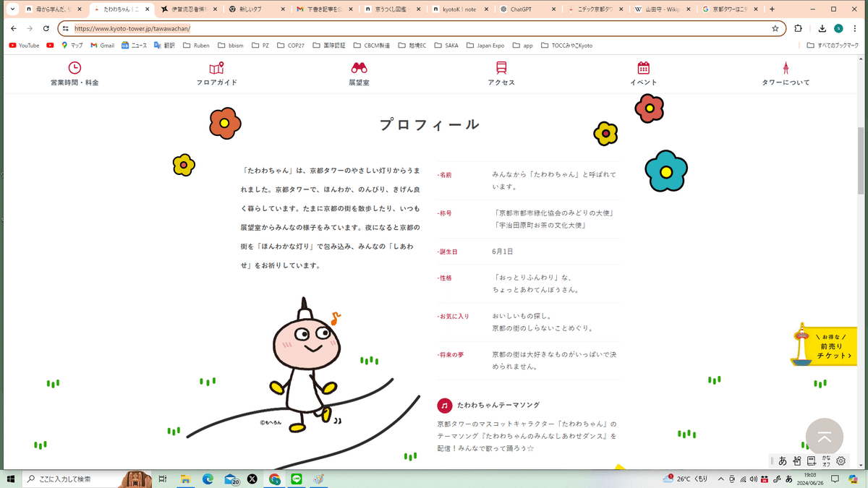This screenshot has height=488, width=868.
Task: Click the たわわちゃんテーマソング music note icon
Action: [445, 405]
